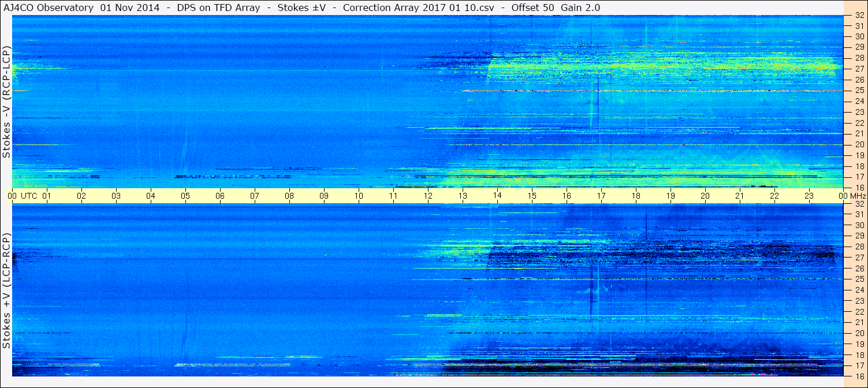Screen dimensions: 868x388
Task: Select the 12 hour marker on time axis
Action: (428, 196)
